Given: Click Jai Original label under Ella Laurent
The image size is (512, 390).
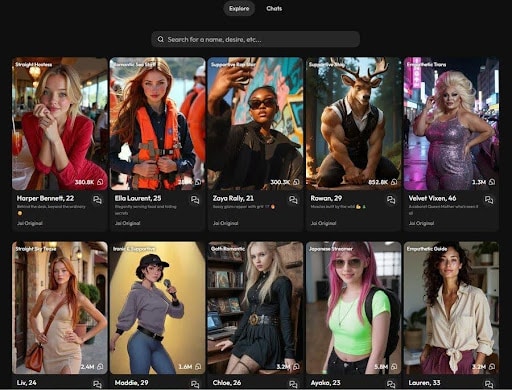Looking at the screenshot, I should click(x=127, y=223).
